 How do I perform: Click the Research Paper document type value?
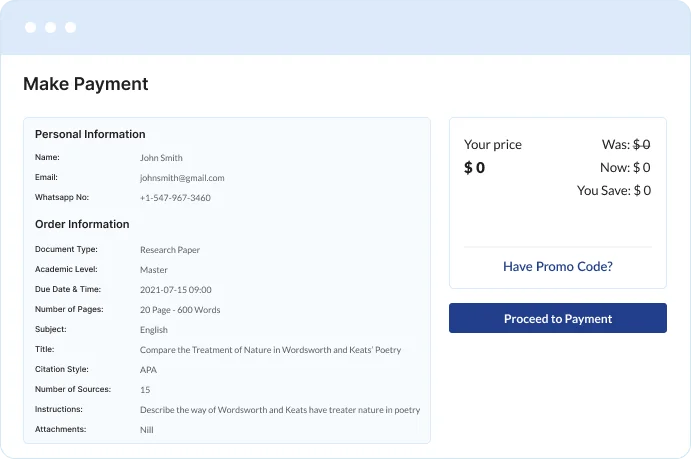[x=170, y=250]
